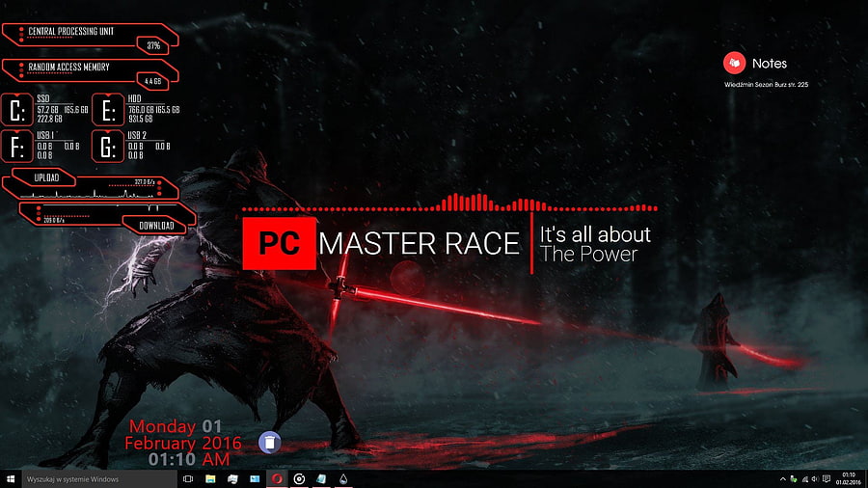
Task: Open the volume control in the system tray
Action: (x=815, y=479)
